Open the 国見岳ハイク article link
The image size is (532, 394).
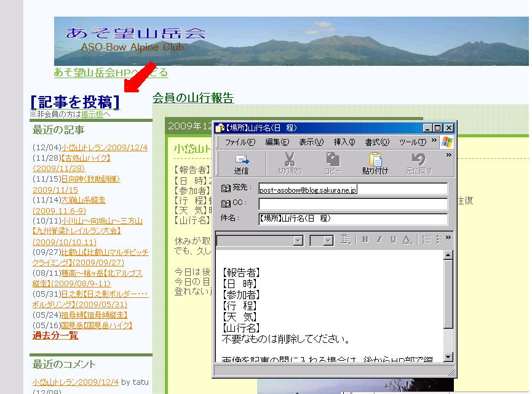[97, 326]
